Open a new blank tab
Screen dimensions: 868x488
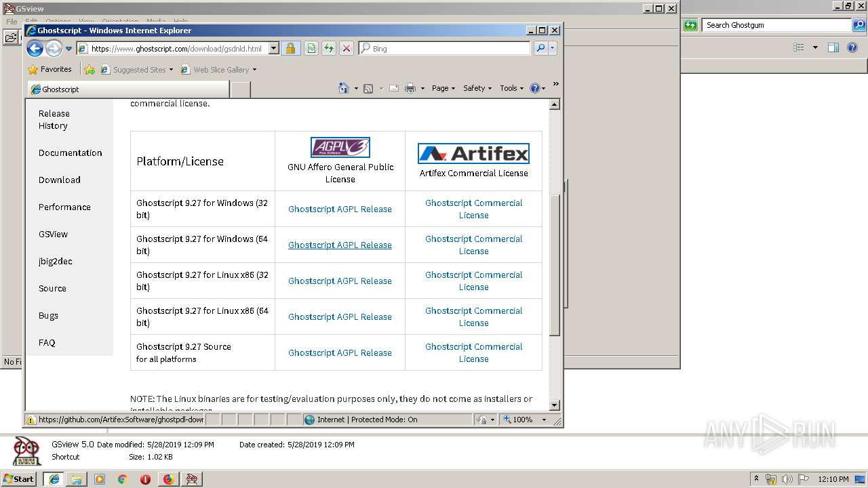[241, 89]
